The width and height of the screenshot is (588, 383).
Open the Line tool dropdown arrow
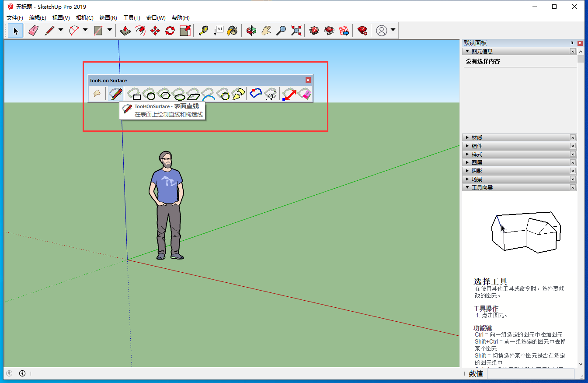point(61,30)
